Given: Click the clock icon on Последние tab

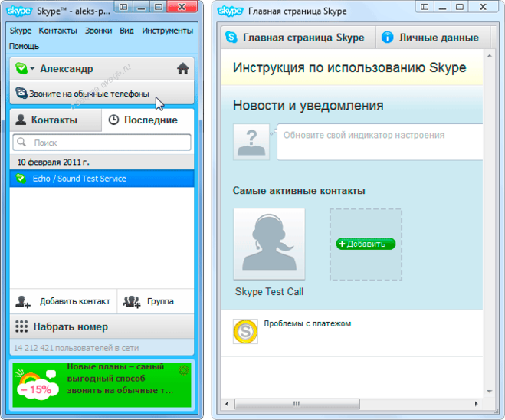Looking at the screenshot, I should (113, 120).
